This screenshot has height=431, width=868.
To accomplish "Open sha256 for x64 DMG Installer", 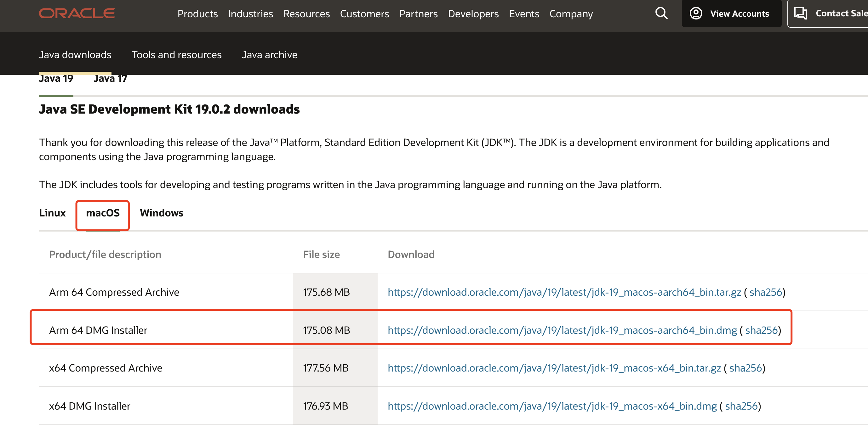I will pos(741,406).
